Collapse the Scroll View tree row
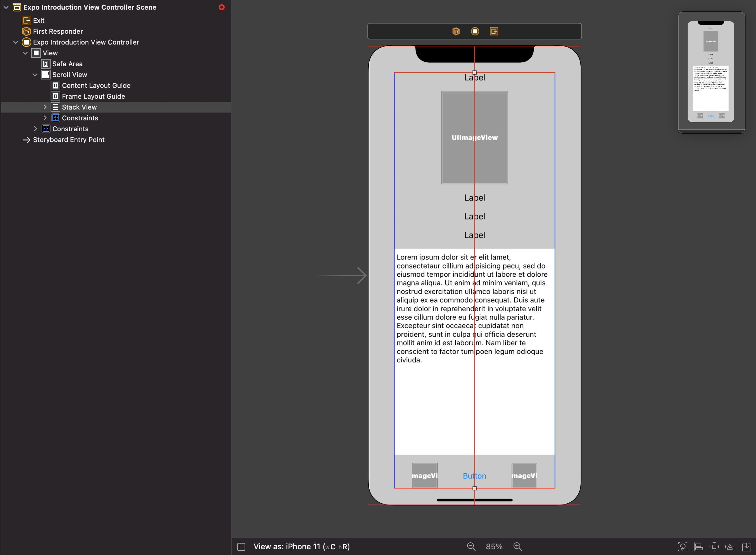 coord(35,75)
